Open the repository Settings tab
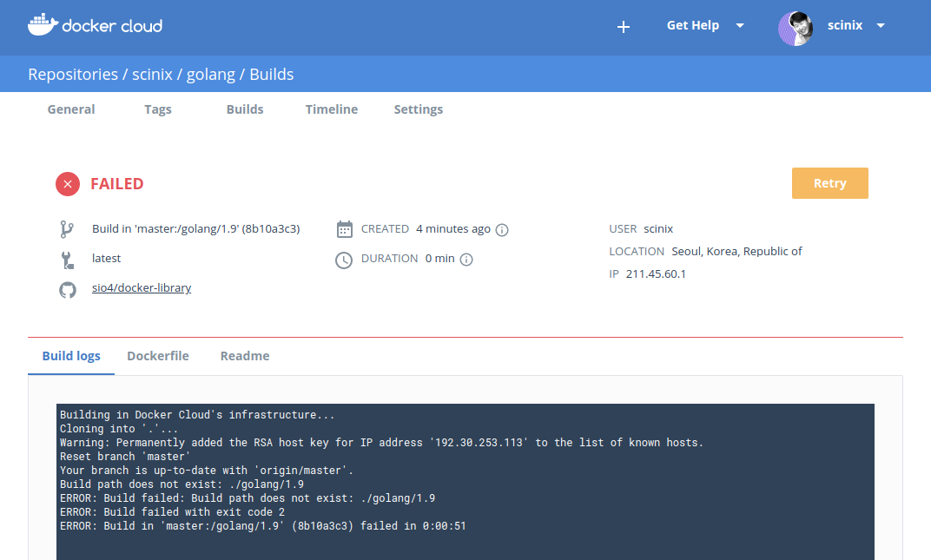Viewport: 931px width, 560px height. [419, 109]
